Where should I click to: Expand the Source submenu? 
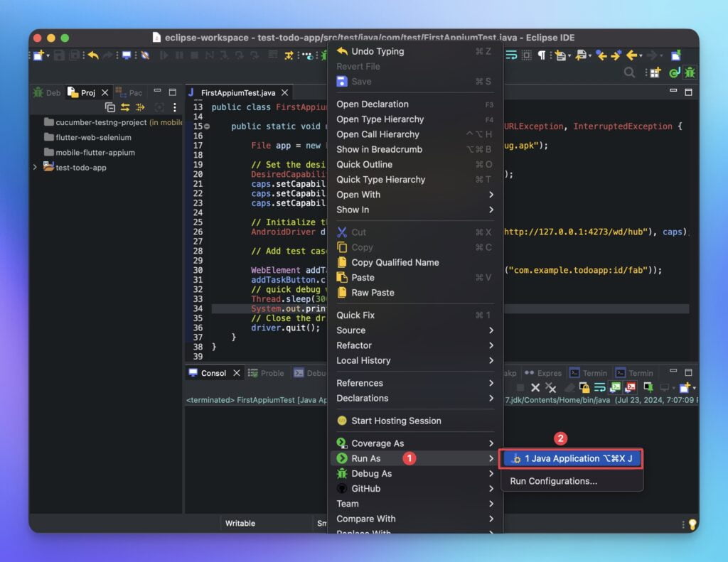tap(414, 330)
